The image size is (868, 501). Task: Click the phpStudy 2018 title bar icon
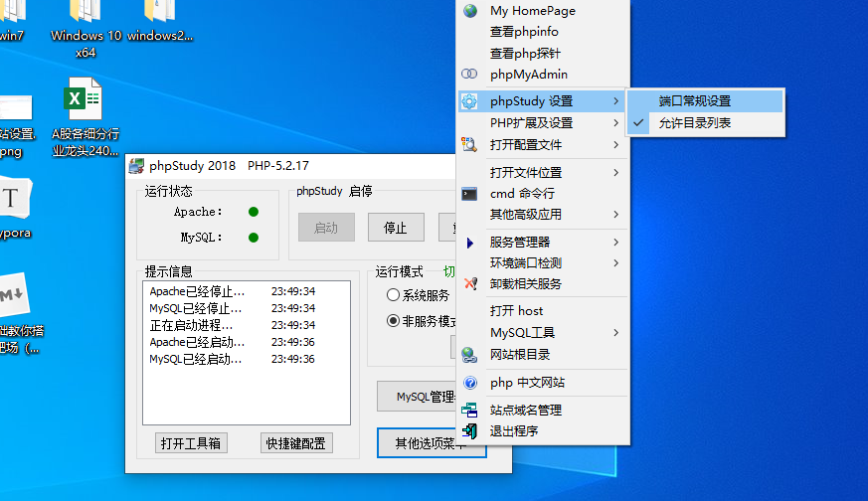[x=136, y=166]
